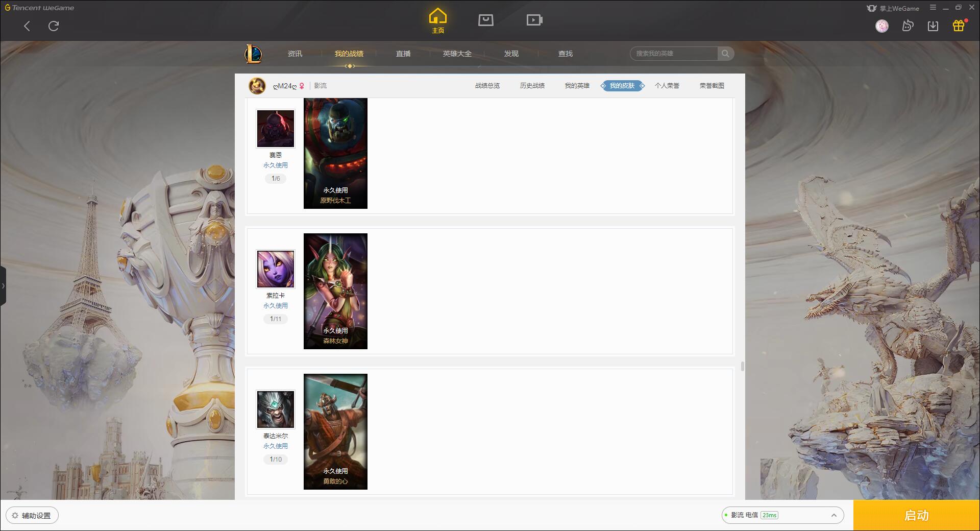
Task: Open the video live icon in top bar
Action: 534,20
